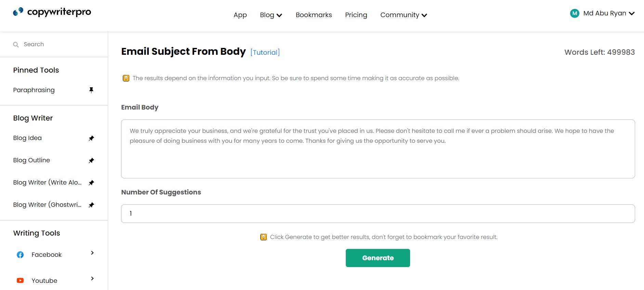Pin the Blog Writer (Write Along) tool
The image size is (644, 290).
tap(91, 183)
